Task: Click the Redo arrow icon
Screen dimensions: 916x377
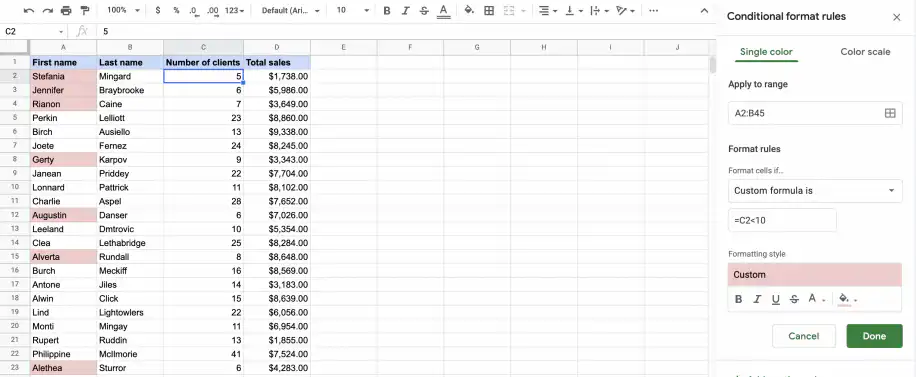Action: tap(48, 11)
